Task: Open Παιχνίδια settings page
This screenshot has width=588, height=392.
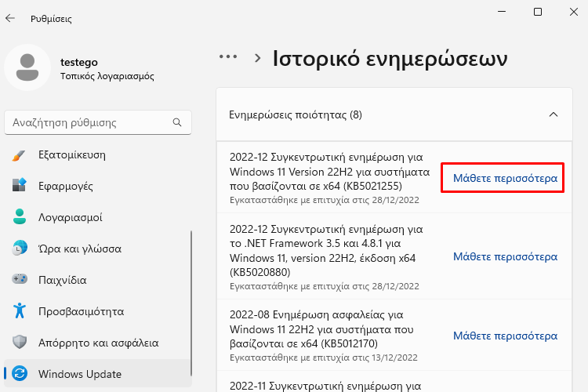Action: pos(97,280)
